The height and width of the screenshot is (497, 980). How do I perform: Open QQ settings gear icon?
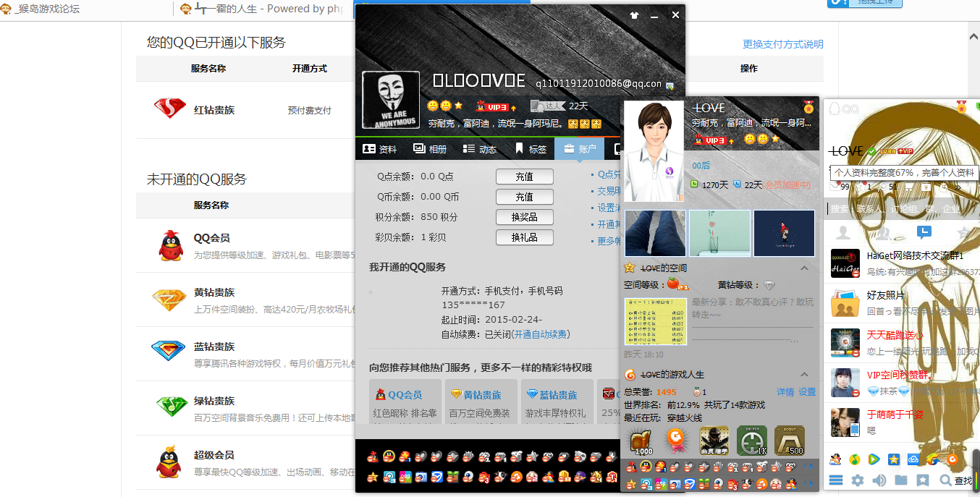[x=858, y=480]
